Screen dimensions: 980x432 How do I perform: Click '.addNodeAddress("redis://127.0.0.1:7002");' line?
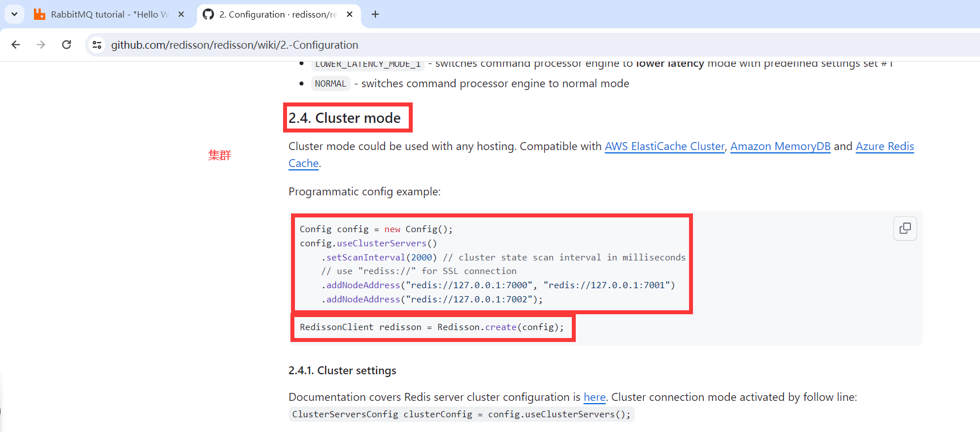[x=432, y=299]
